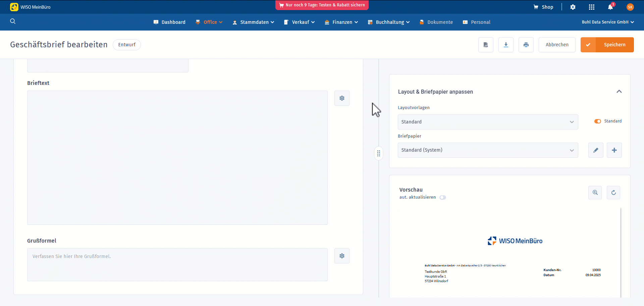Add new Briefpapier with plus button
This screenshot has width=644, height=306.
coord(614,150)
